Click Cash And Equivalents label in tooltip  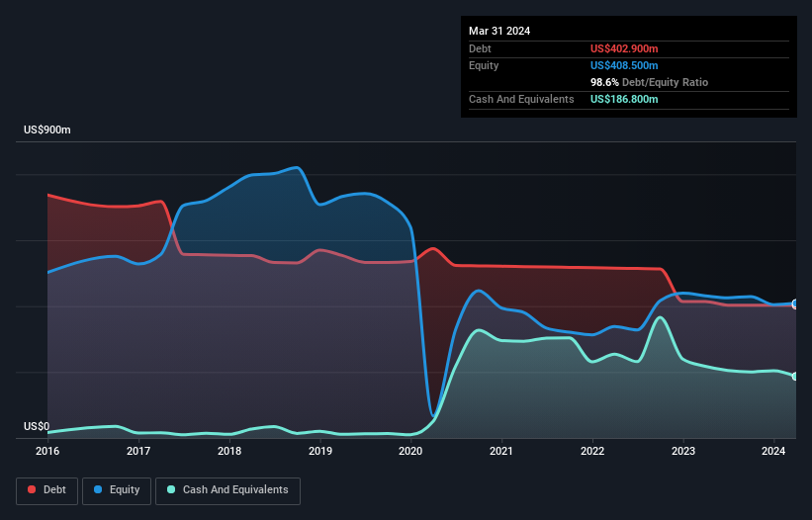[x=521, y=99]
